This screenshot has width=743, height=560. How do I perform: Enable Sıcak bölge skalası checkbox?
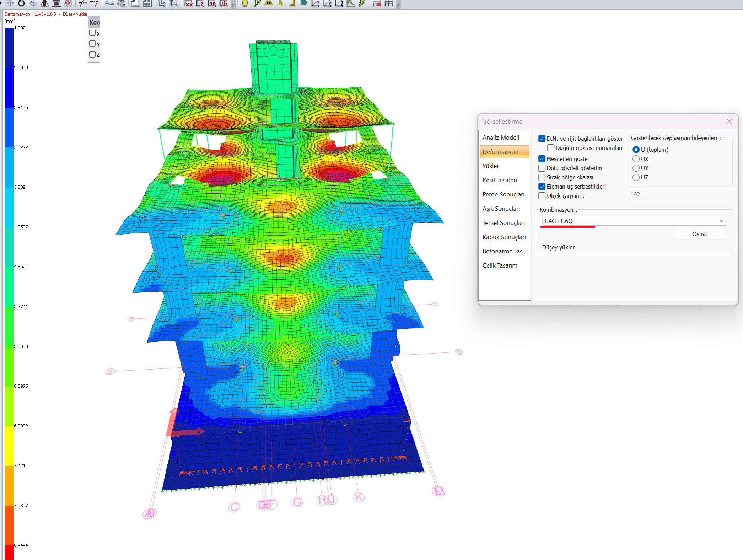point(542,177)
